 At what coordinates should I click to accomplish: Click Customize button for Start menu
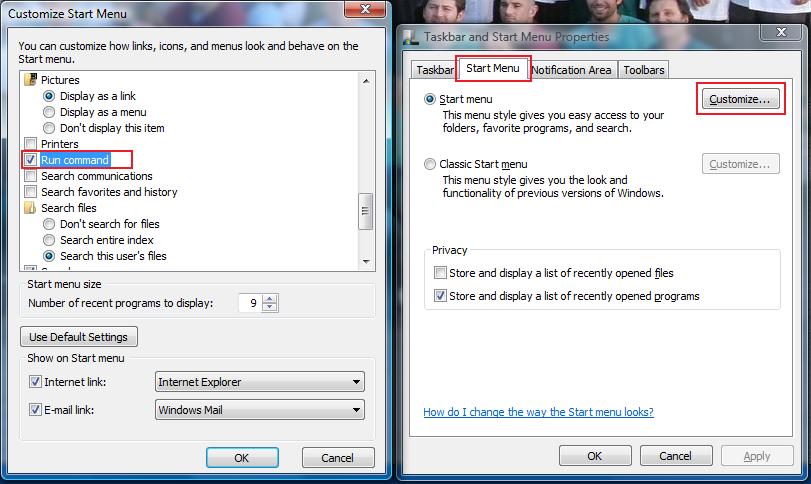(740, 99)
